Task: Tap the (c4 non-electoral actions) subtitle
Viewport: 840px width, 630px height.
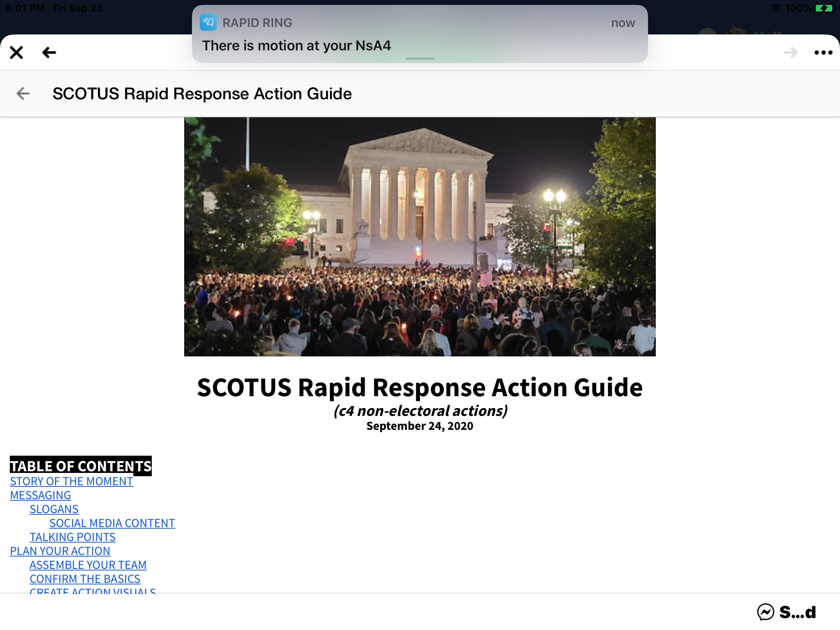Action: click(420, 411)
